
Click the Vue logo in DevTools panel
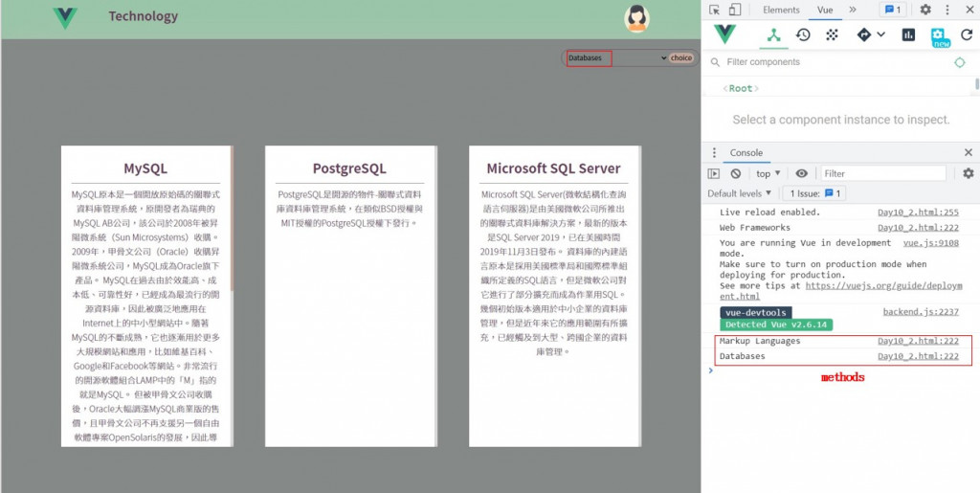pyautogui.click(x=725, y=34)
